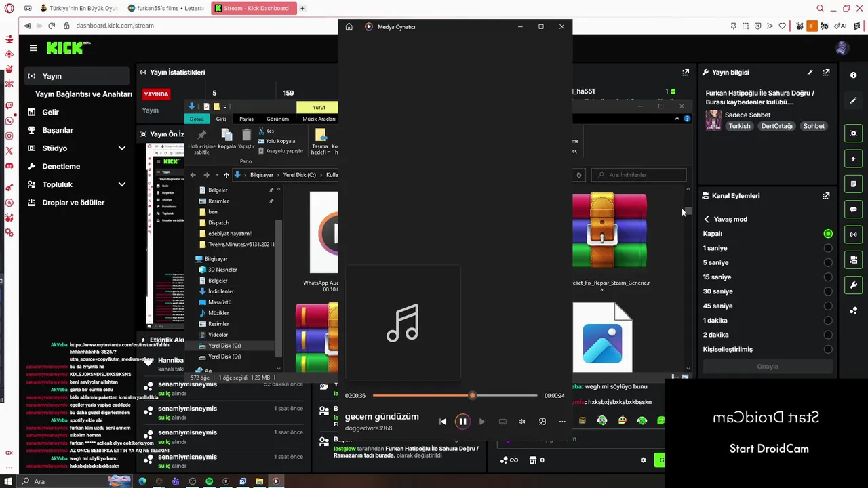Open the Dosya tab in File Explorer
868x488 pixels.
tap(197, 119)
